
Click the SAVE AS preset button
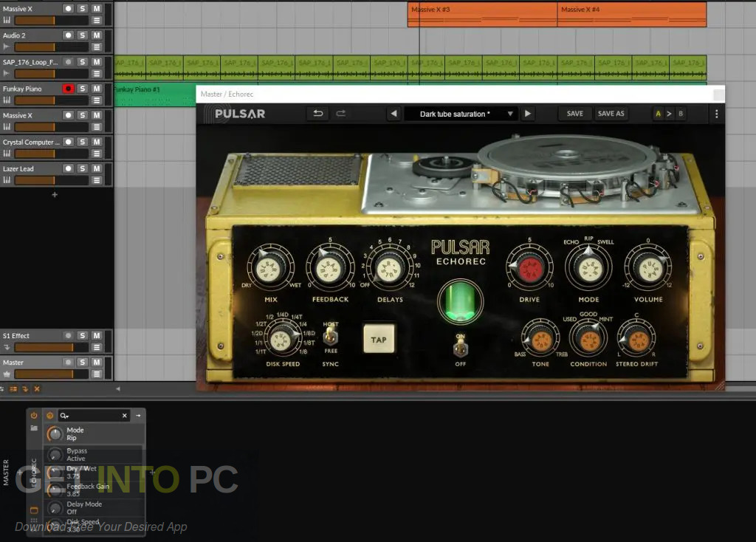click(x=611, y=114)
